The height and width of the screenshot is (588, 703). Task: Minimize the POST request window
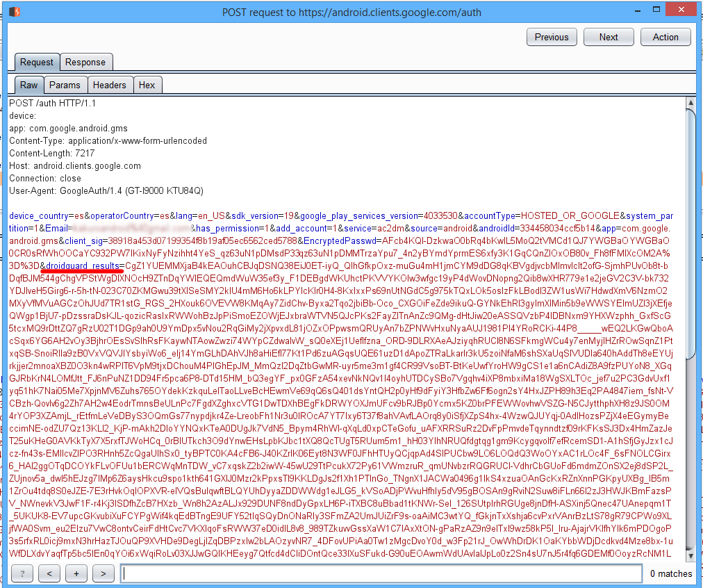(638, 10)
